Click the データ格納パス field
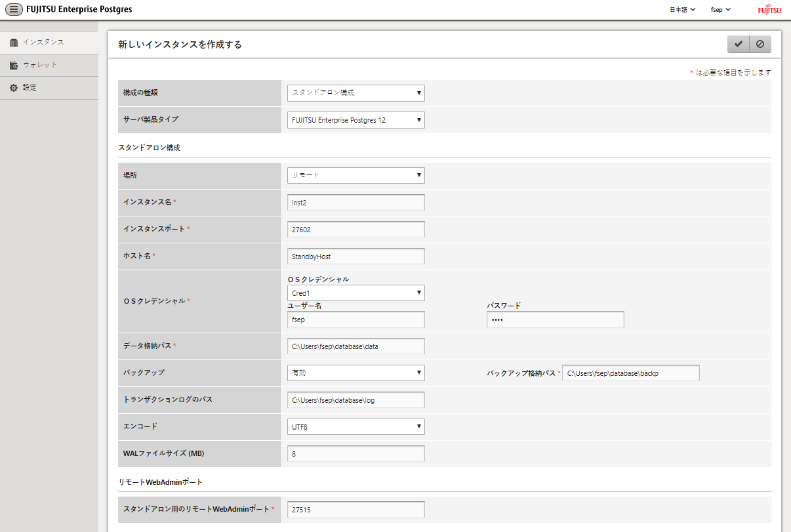Image resolution: width=791 pixels, height=532 pixels. [x=356, y=346]
